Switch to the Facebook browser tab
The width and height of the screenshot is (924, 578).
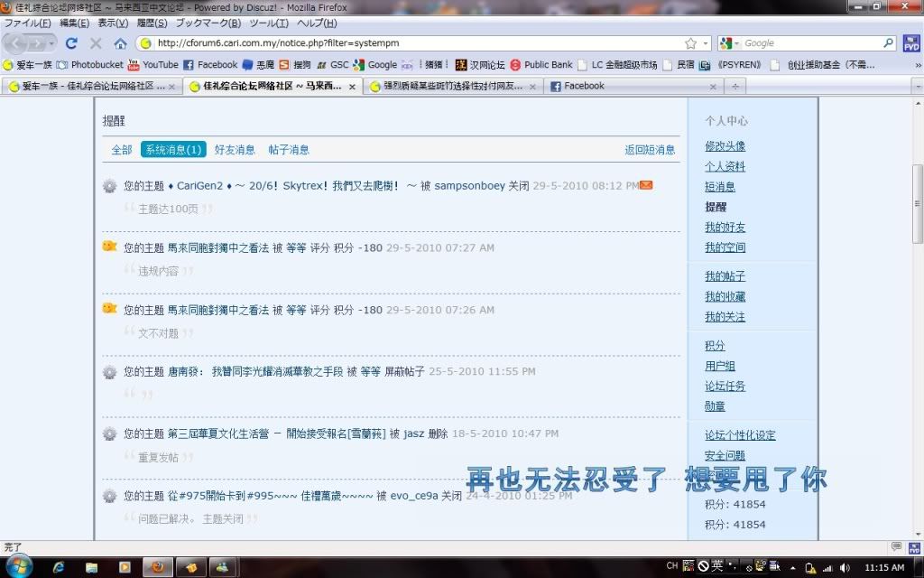point(633,86)
